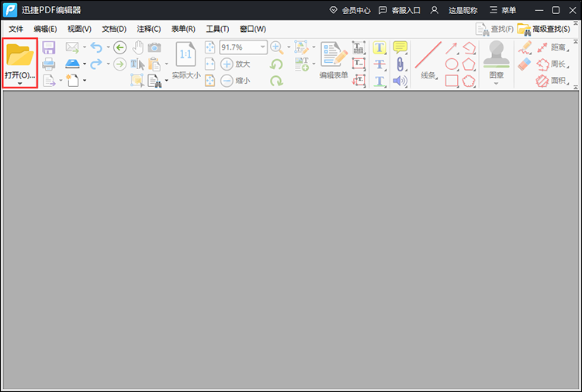
Task: Select the 线条 line tool
Action: [428, 60]
